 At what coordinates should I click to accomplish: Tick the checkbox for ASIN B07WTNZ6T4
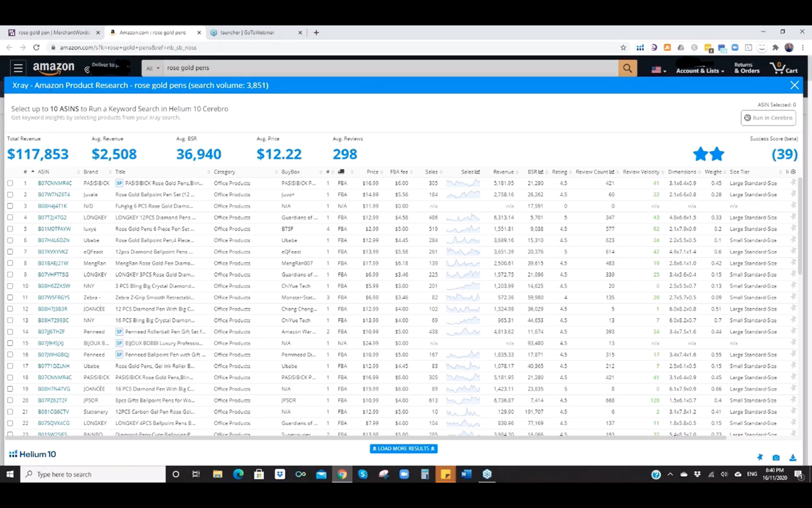[x=10, y=194]
